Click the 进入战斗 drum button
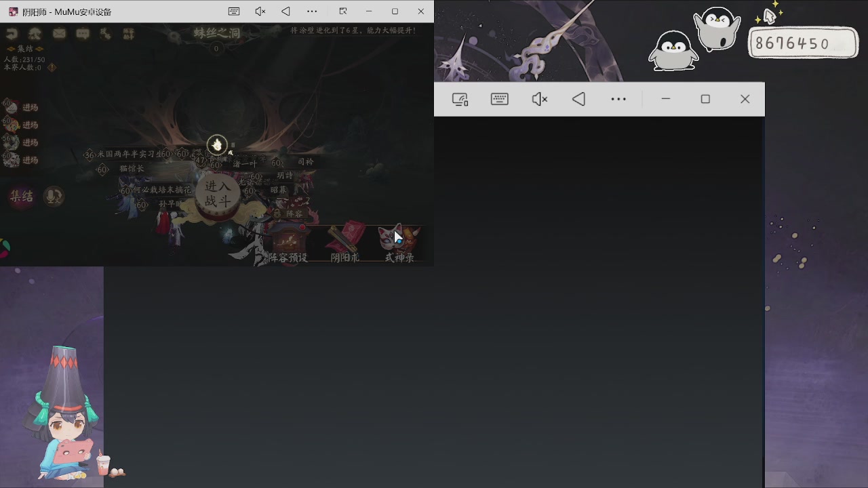 point(218,194)
